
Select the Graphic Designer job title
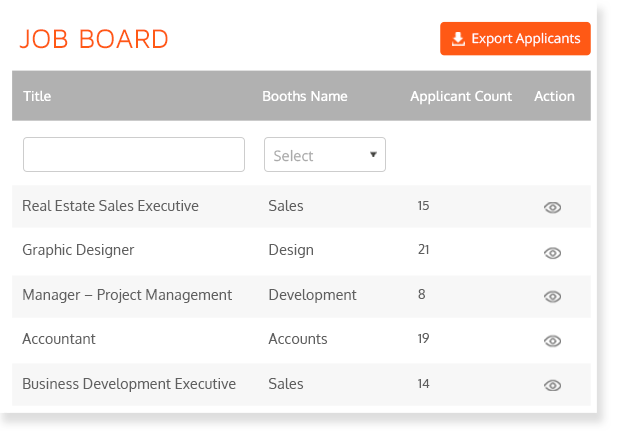click(x=78, y=250)
